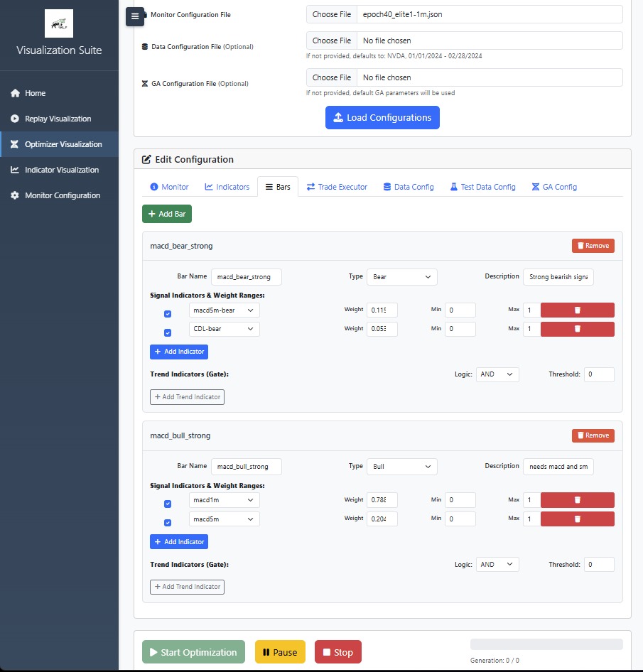Delete CDL-bear indicator with trash icon

(x=577, y=329)
